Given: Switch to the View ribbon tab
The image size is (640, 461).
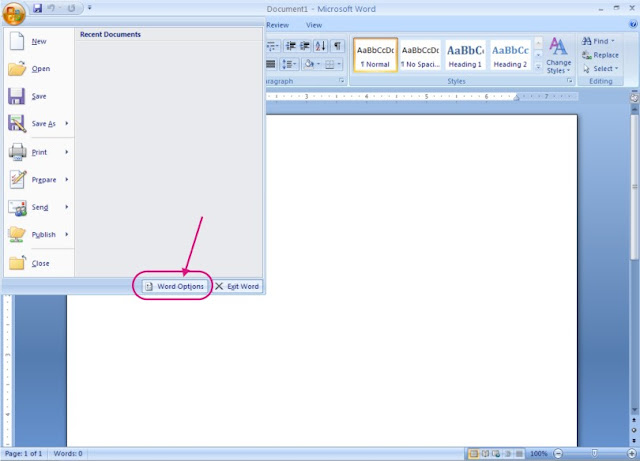Looking at the screenshot, I should [314, 25].
